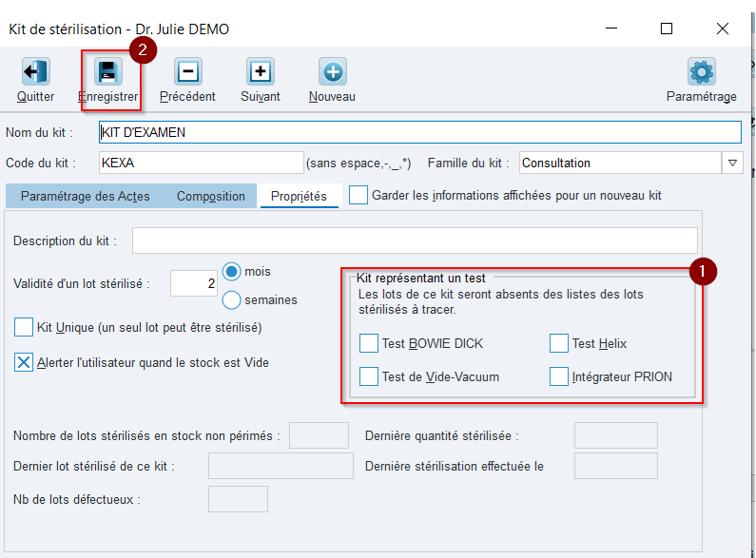Maximize the Kit de stérilisation window
This screenshot has height=558, width=756.
coord(667,29)
